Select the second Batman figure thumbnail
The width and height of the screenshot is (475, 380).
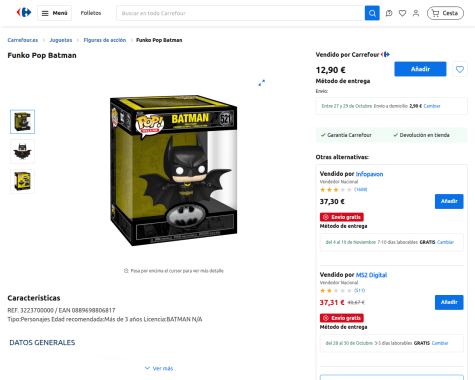point(22,152)
